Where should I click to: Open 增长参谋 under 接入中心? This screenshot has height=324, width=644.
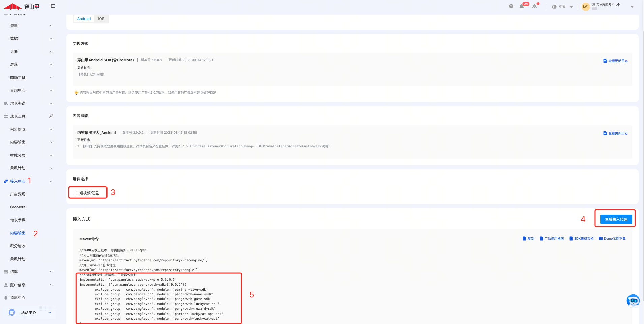[x=18, y=220]
